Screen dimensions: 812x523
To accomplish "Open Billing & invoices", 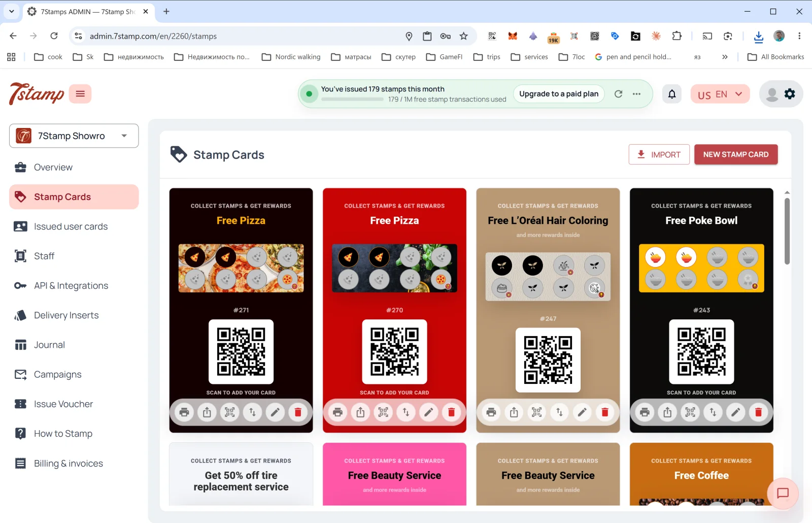I will (x=74, y=464).
